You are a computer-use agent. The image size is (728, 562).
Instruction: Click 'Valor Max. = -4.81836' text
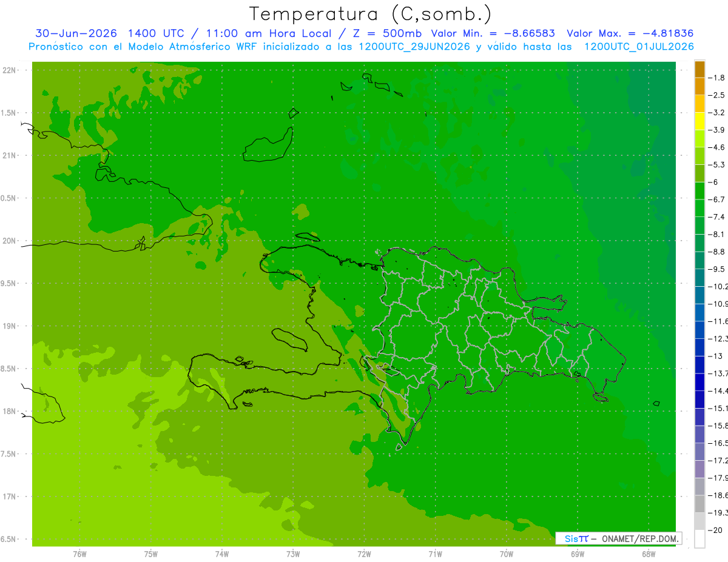(x=630, y=33)
